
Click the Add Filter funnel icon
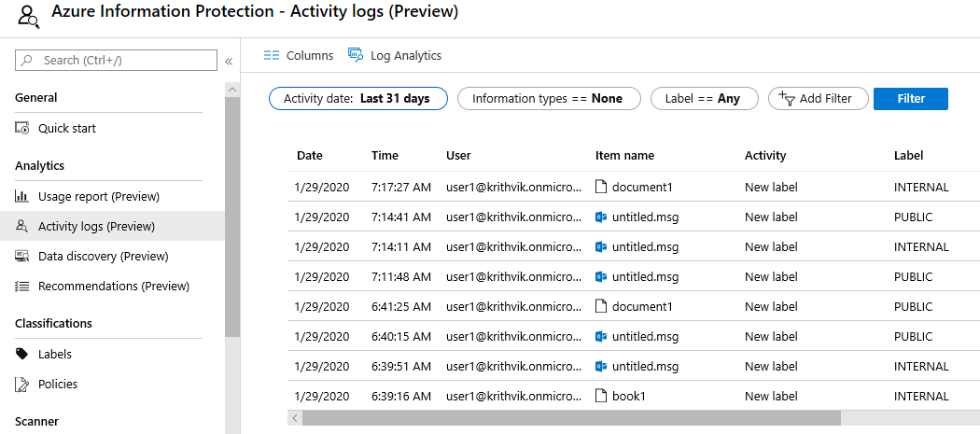pyautogui.click(x=786, y=98)
